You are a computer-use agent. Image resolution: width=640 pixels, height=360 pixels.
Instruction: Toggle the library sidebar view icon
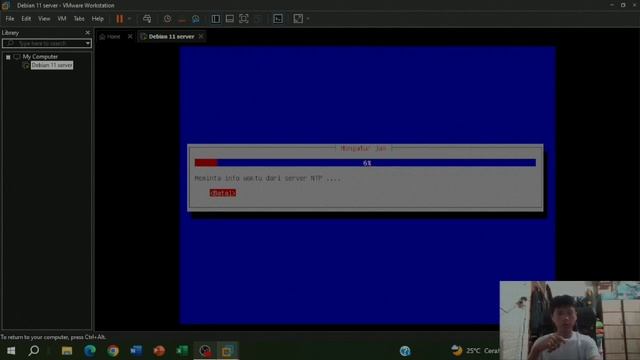click(216, 19)
